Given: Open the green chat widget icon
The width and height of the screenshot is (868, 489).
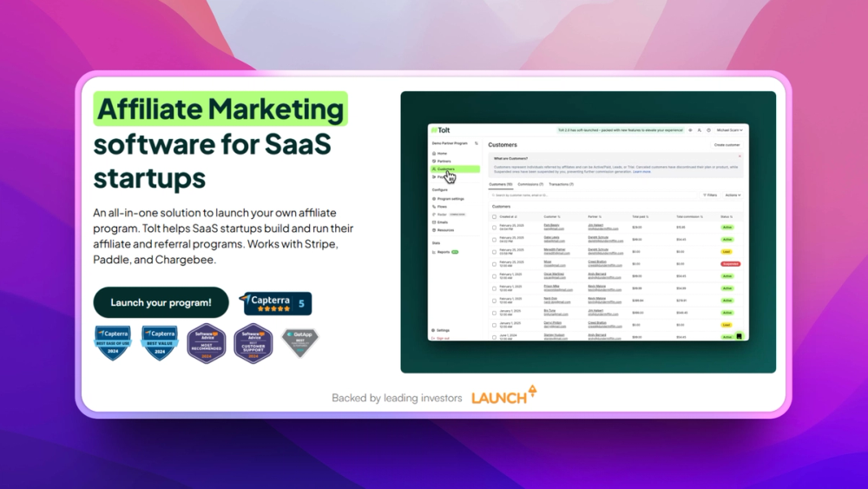Looking at the screenshot, I should click(x=739, y=335).
